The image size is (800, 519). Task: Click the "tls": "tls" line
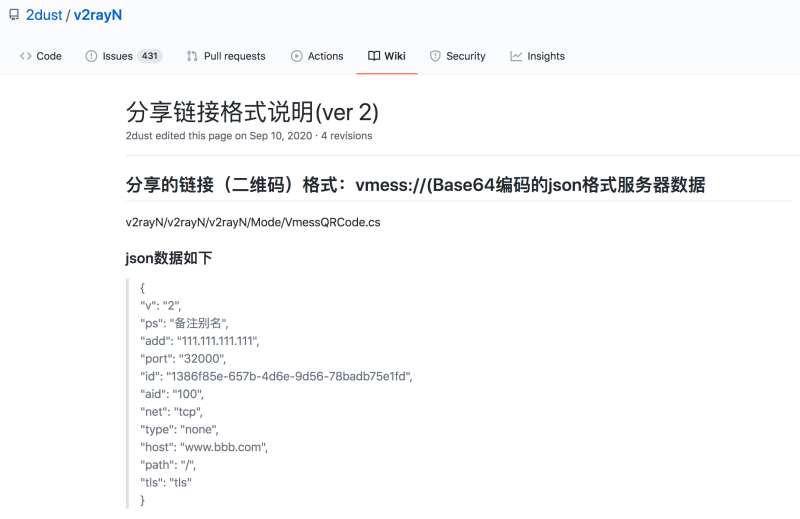tap(166, 483)
